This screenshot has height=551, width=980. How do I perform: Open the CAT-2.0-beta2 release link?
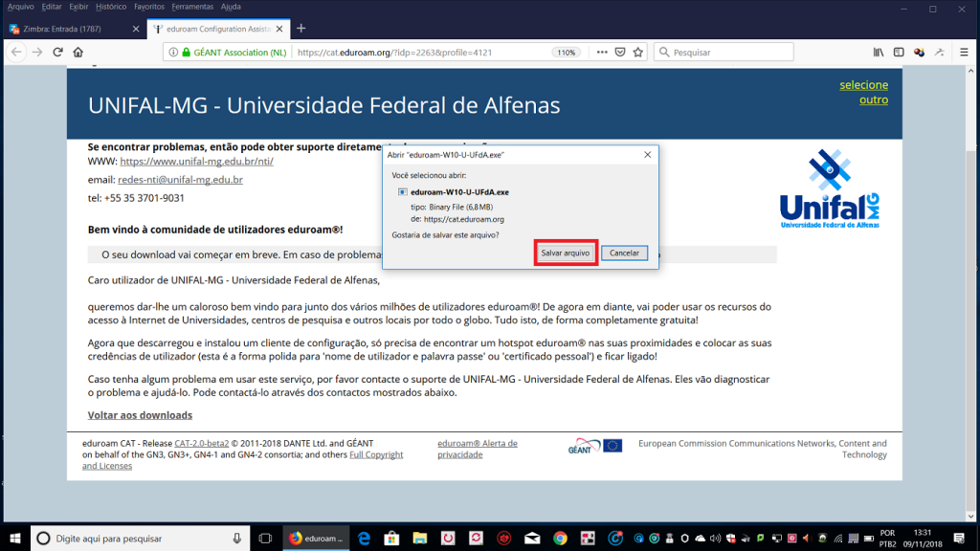point(201,444)
